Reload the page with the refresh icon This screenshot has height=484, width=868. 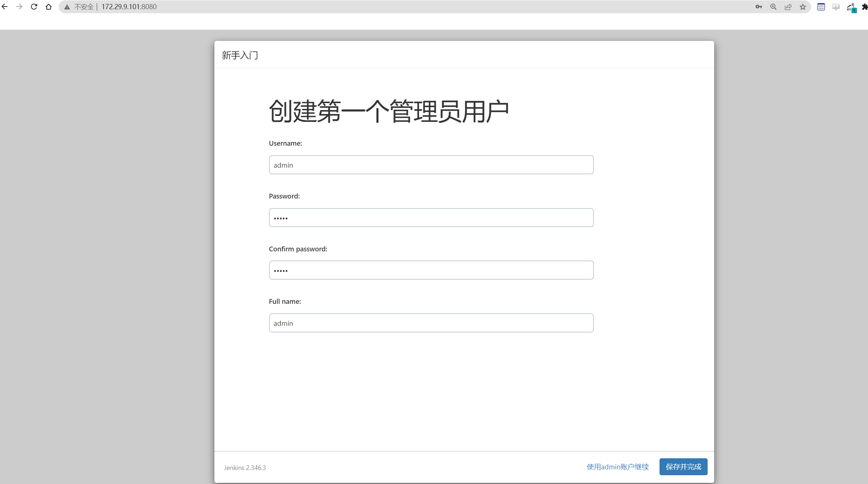(34, 7)
